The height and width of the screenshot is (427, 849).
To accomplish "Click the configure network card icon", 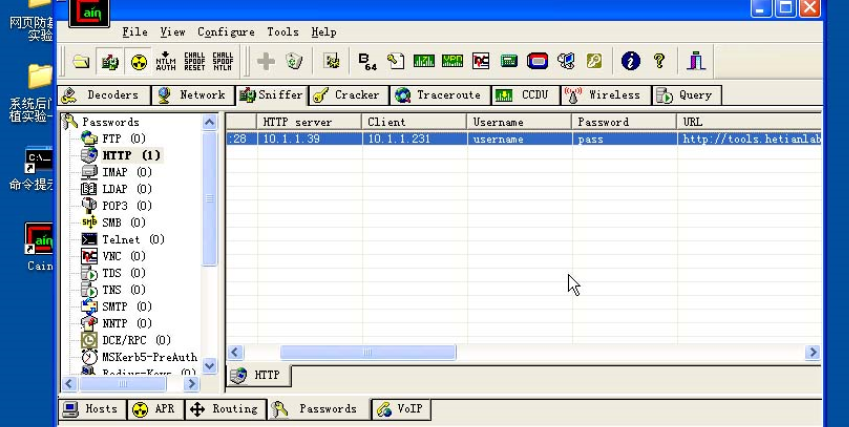I will (x=331, y=61).
